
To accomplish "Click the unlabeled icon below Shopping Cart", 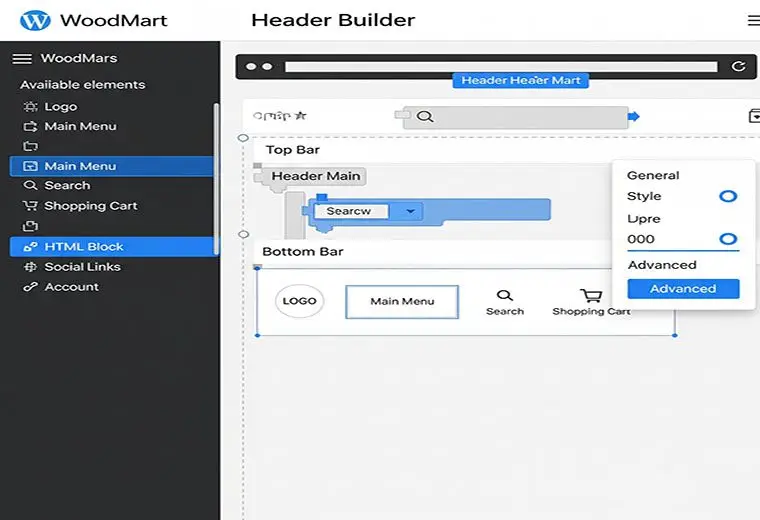I will click(30, 226).
